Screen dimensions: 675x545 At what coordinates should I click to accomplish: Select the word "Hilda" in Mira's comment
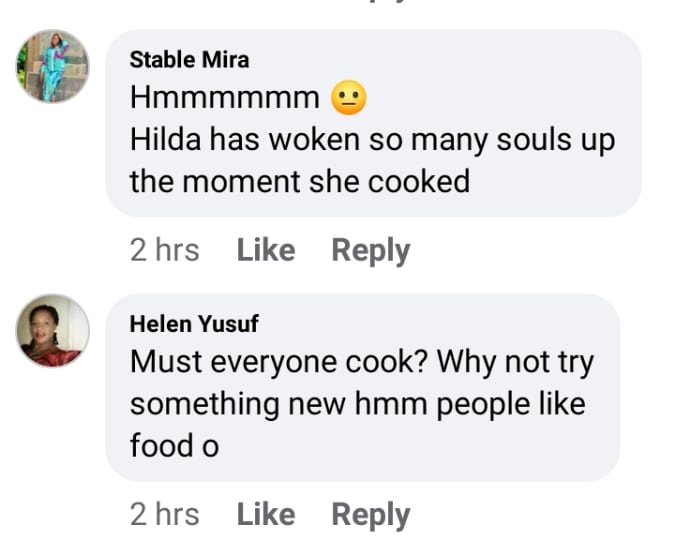pos(164,140)
